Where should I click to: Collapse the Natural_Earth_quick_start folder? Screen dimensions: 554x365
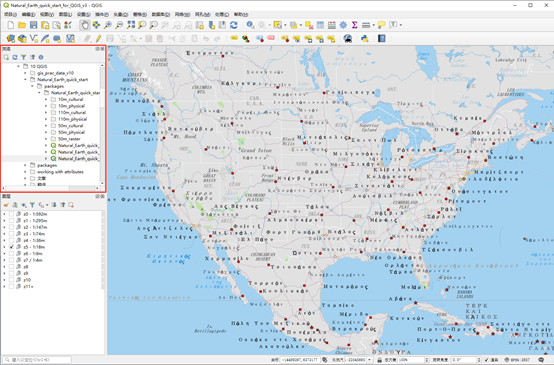coord(25,80)
